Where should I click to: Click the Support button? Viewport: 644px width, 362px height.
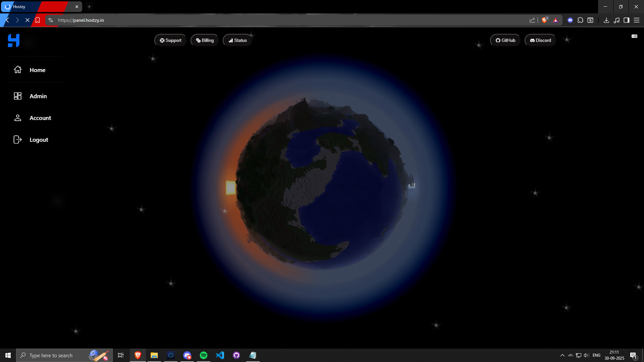170,40
